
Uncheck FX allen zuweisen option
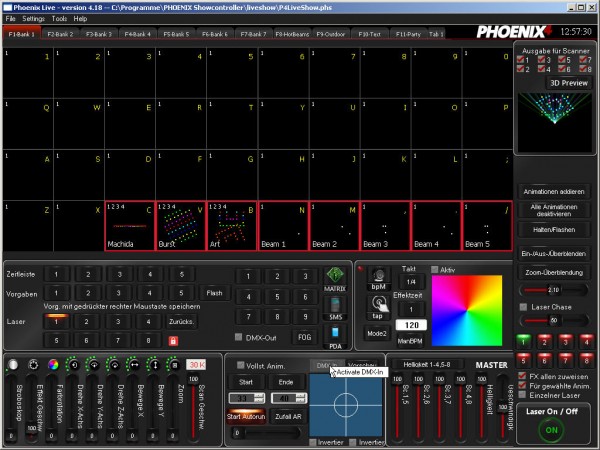pyautogui.click(x=524, y=375)
